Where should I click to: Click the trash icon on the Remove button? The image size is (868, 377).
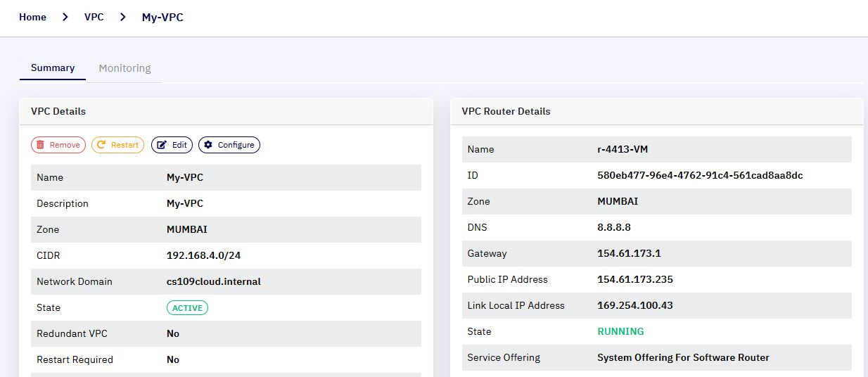point(41,145)
